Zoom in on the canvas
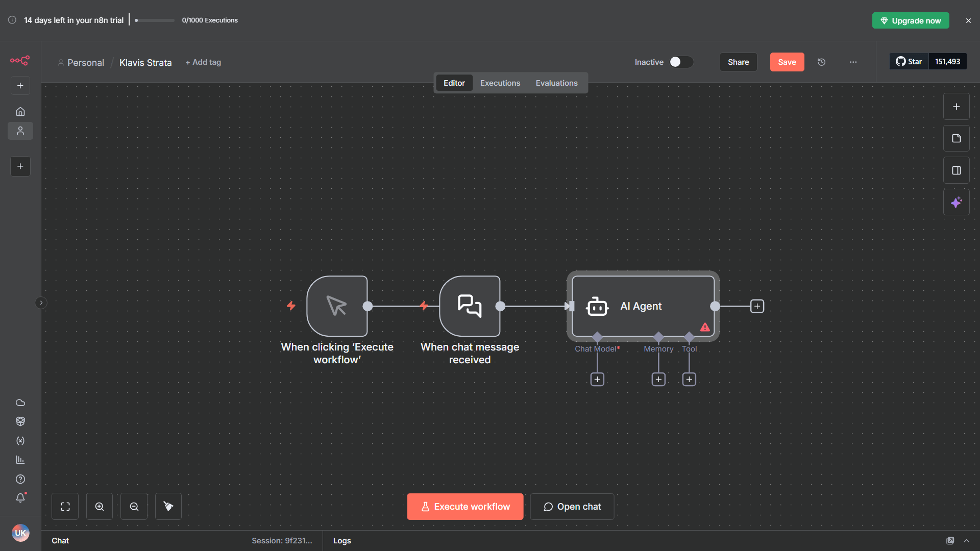Screen dimensions: 980x551 tap(99, 506)
